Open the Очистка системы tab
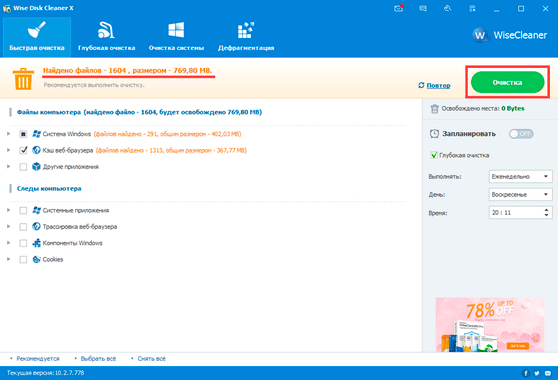Screen dimensions: 558x380 point(177,37)
